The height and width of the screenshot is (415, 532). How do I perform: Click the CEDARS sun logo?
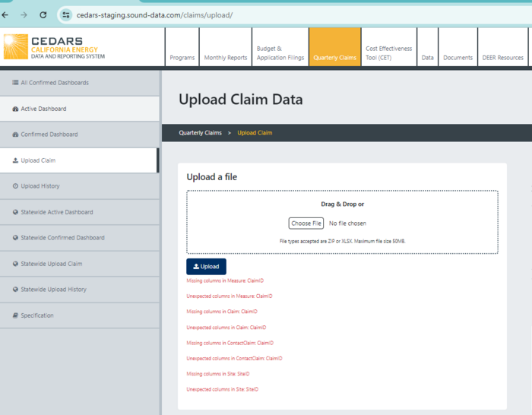point(14,47)
